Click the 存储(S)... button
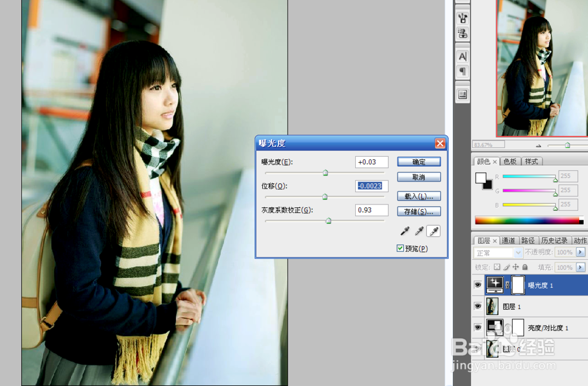 click(419, 212)
